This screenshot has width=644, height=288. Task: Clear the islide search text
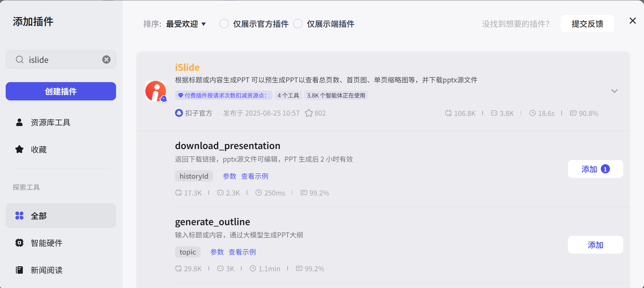(106, 60)
